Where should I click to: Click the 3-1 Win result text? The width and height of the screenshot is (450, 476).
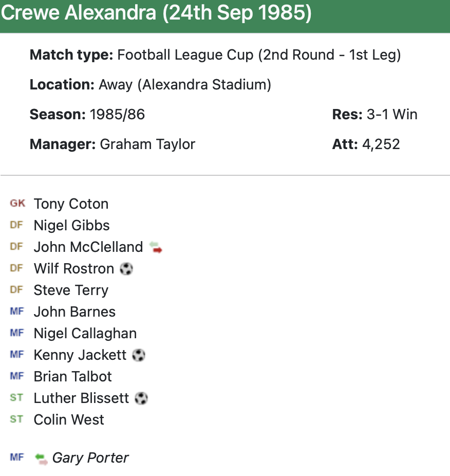point(392,114)
